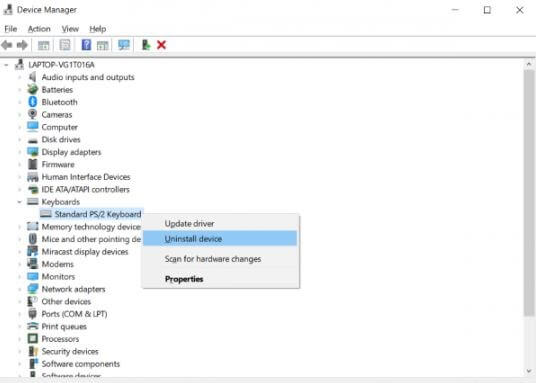Expand the Ports (COM & LPT) arrow

tap(19, 314)
